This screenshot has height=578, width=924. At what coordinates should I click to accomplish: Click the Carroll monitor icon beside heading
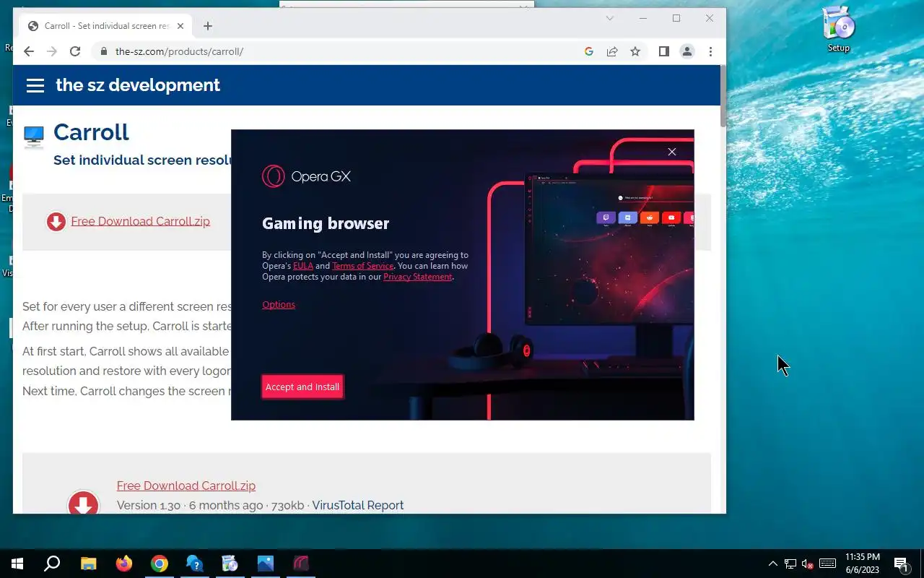click(x=34, y=136)
